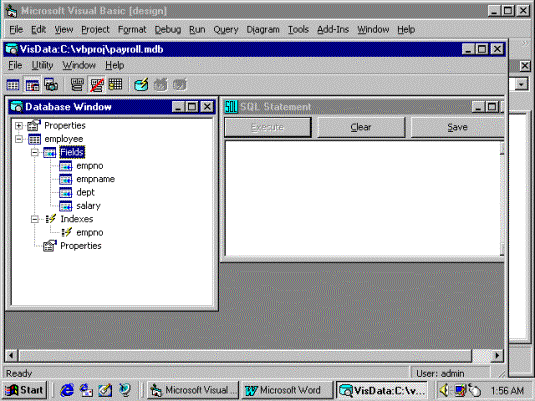Image resolution: width=535 pixels, height=401 pixels.
Task: Select the empname field label
Action: tap(96, 179)
